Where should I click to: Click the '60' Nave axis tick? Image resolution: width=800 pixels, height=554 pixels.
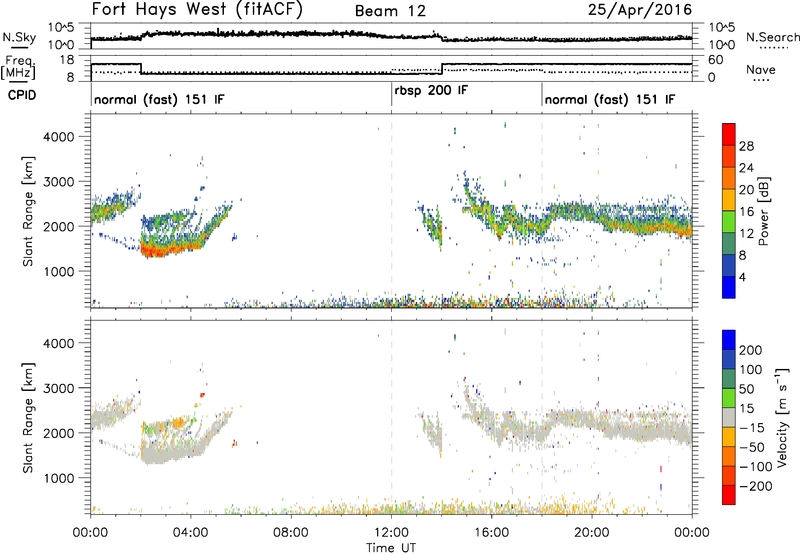716,60
